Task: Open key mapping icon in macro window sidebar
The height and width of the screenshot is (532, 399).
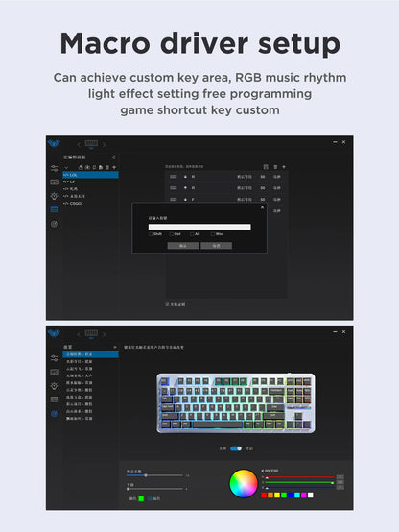Action: point(55,182)
